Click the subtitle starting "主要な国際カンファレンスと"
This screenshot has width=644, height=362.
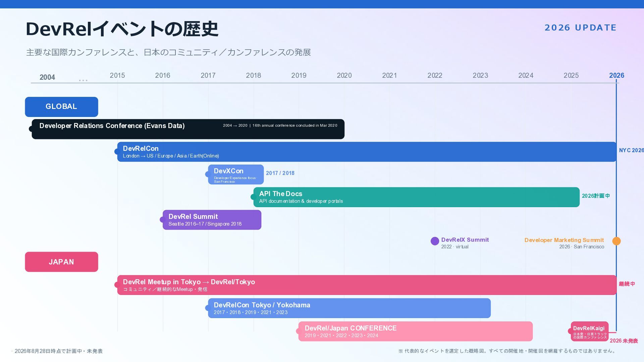tap(169, 52)
